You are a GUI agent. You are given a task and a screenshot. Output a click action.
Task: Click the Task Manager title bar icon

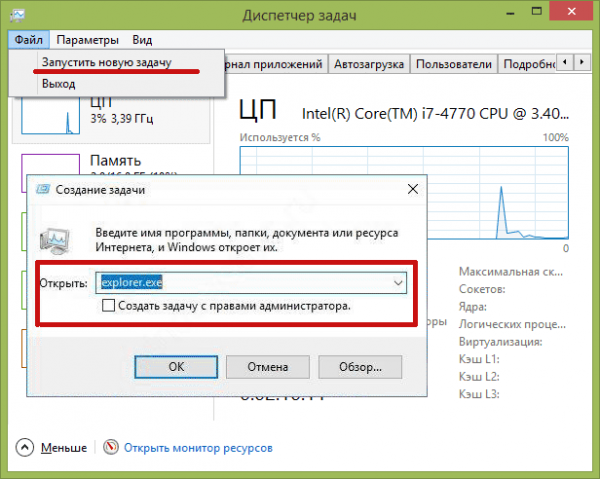18,15
